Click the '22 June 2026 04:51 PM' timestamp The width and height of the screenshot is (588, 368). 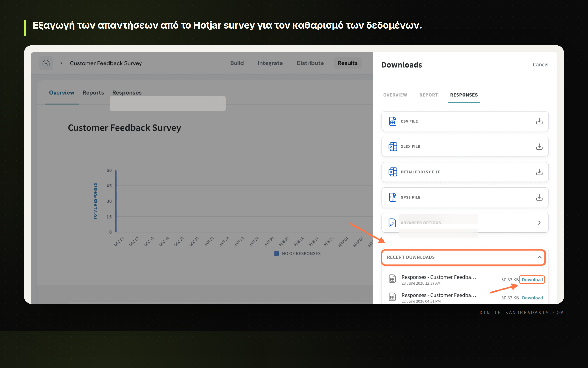(421, 301)
